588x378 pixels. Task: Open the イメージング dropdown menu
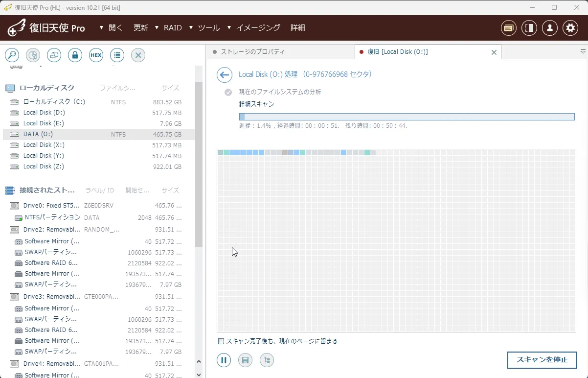(253, 28)
